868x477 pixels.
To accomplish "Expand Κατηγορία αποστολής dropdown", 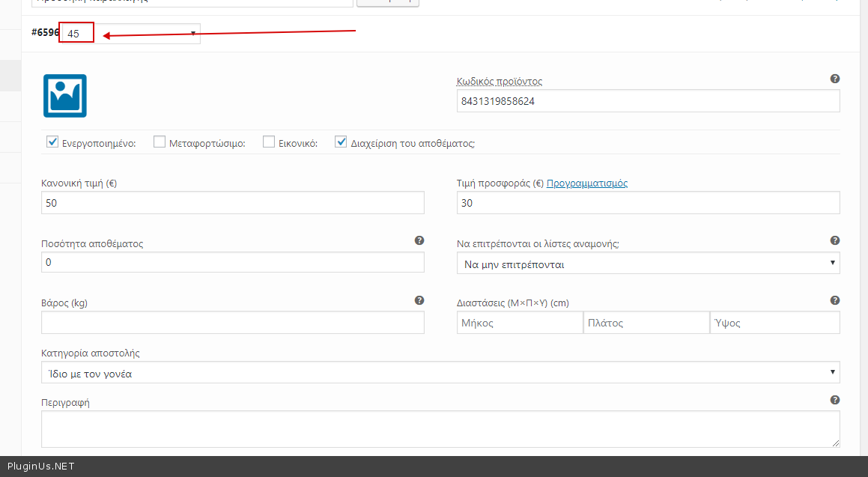I will pyautogui.click(x=440, y=373).
